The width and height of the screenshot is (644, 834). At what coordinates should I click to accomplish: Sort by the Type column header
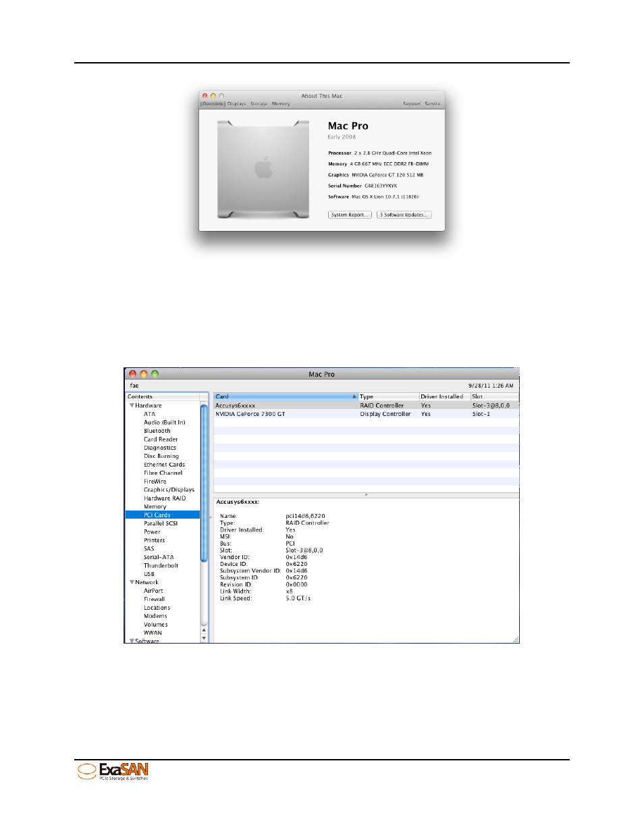coord(388,397)
